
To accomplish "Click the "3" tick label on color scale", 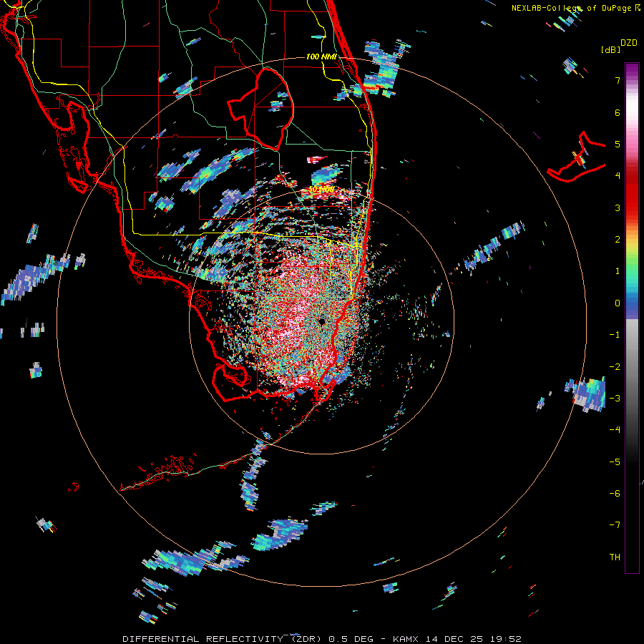I will point(618,208).
